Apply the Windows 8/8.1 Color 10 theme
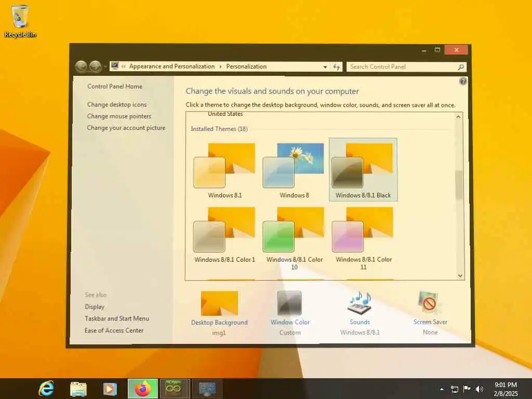The image size is (532, 399). [x=294, y=238]
